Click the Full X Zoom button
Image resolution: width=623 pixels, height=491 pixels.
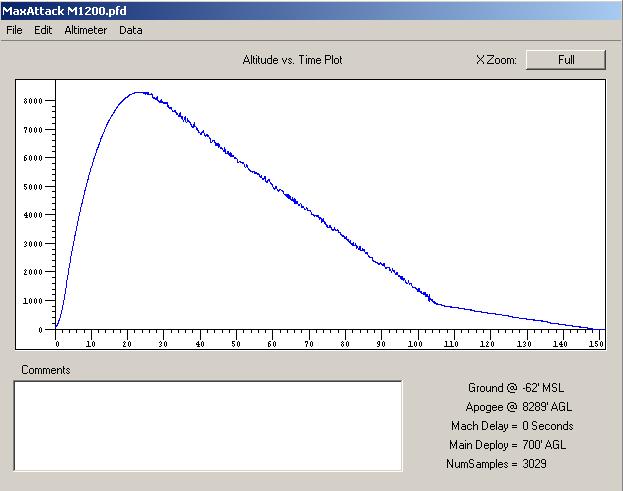tap(566, 60)
